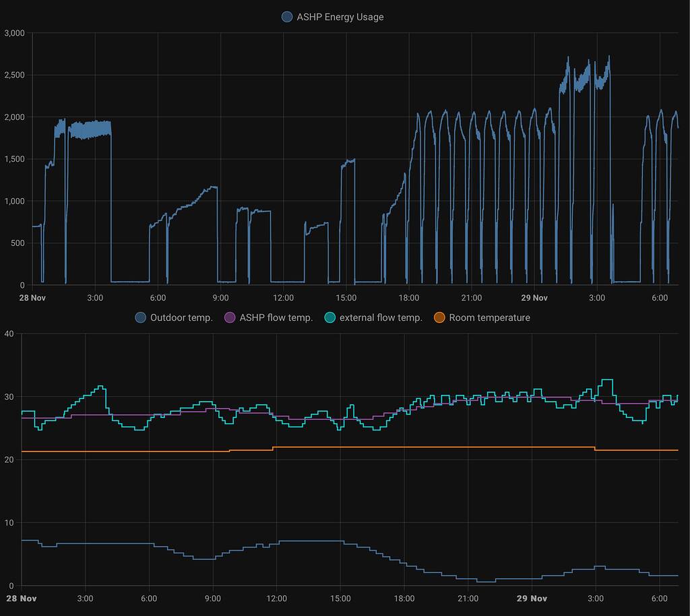Toggle the Outdoor temp. legend label
690x616 pixels.
[x=181, y=317]
